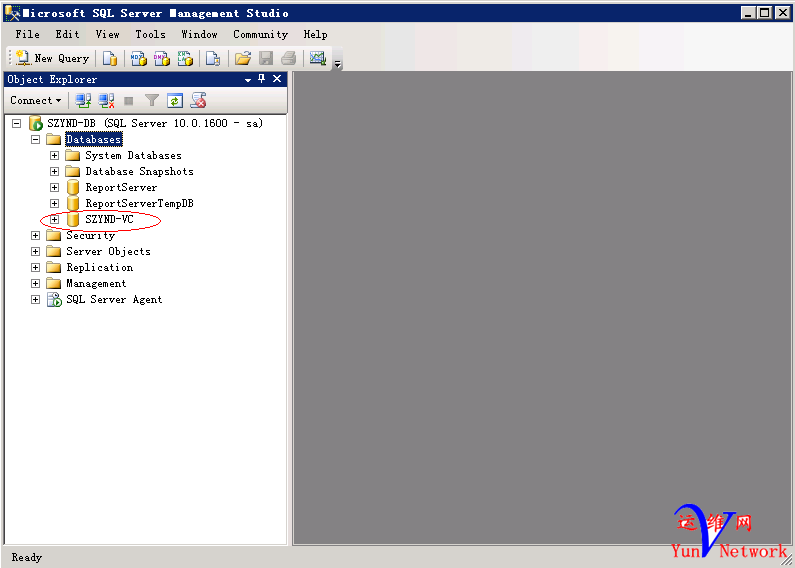Select the Database Snapshots label

pyautogui.click(x=139, y=171)
